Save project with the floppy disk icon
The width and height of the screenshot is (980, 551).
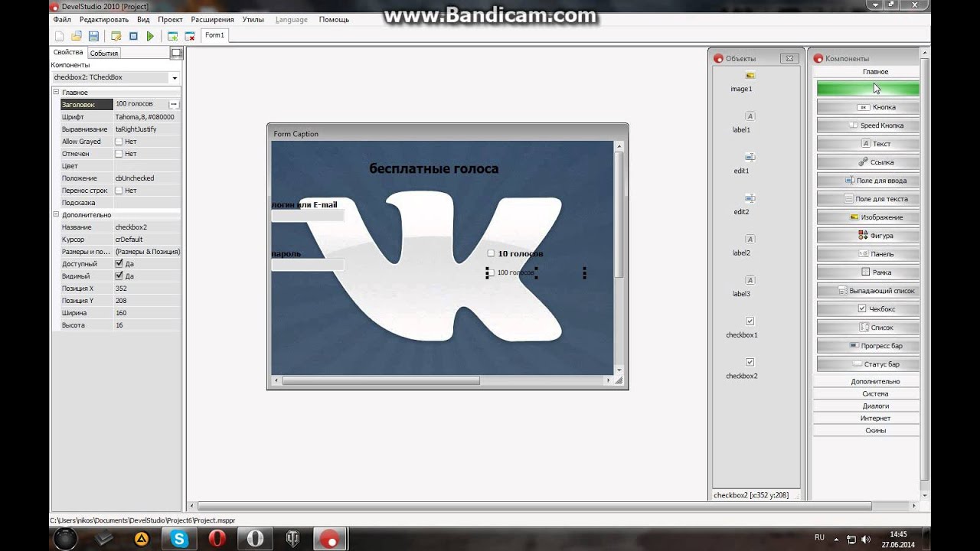93,36
